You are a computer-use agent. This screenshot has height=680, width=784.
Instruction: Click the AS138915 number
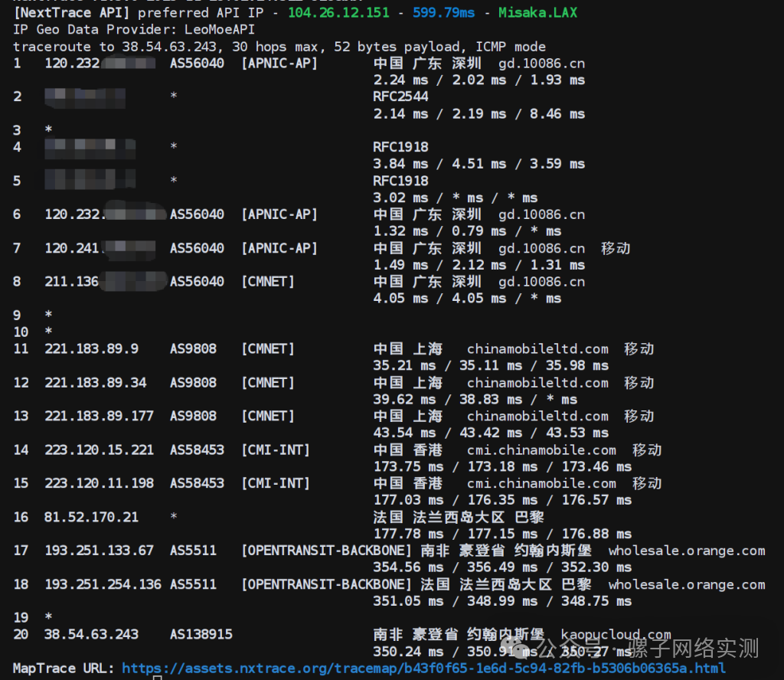point(201,634)
